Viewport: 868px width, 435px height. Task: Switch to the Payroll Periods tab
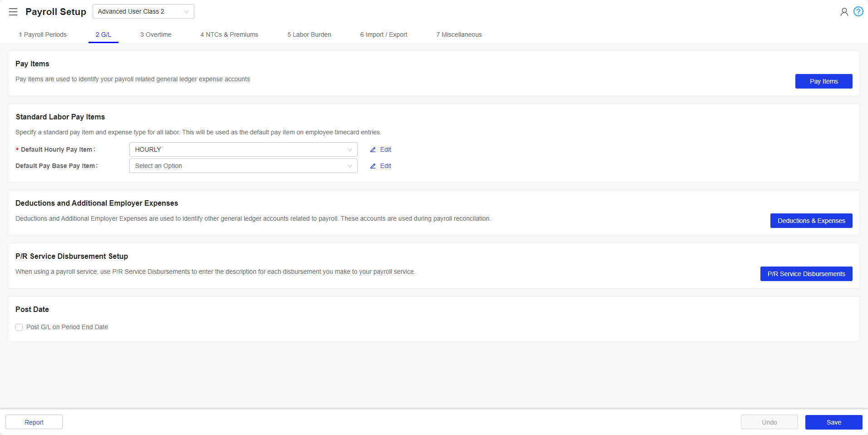click(43, 35)
